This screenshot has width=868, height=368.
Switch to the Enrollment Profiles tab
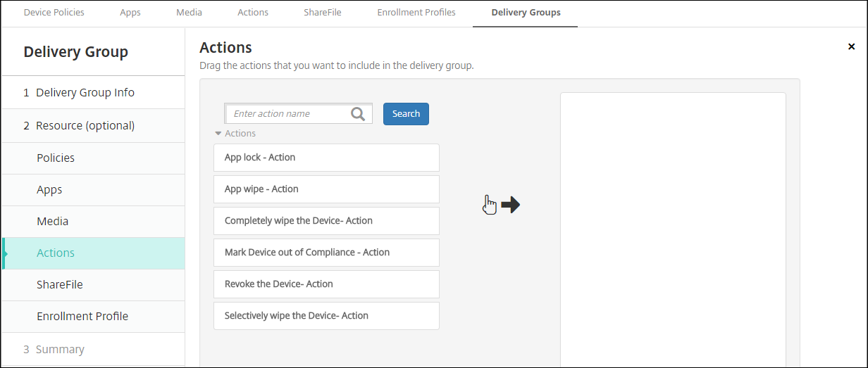coord(416,13)
